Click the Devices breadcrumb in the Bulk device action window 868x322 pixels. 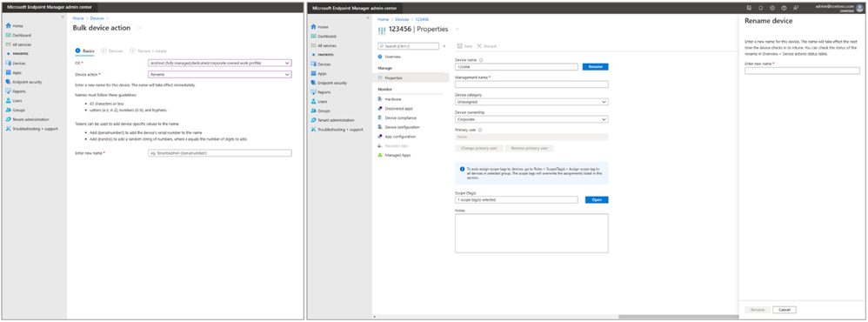click(x=97, y=18)
